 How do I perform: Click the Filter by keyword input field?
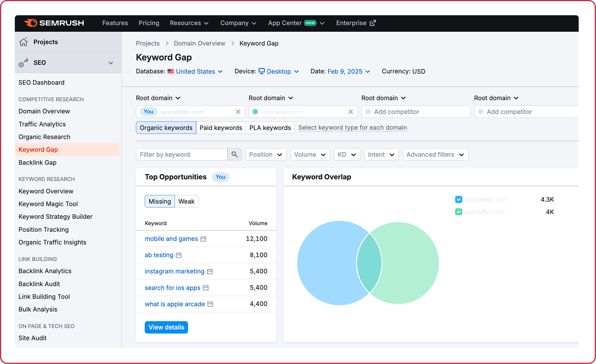(182, 155)
